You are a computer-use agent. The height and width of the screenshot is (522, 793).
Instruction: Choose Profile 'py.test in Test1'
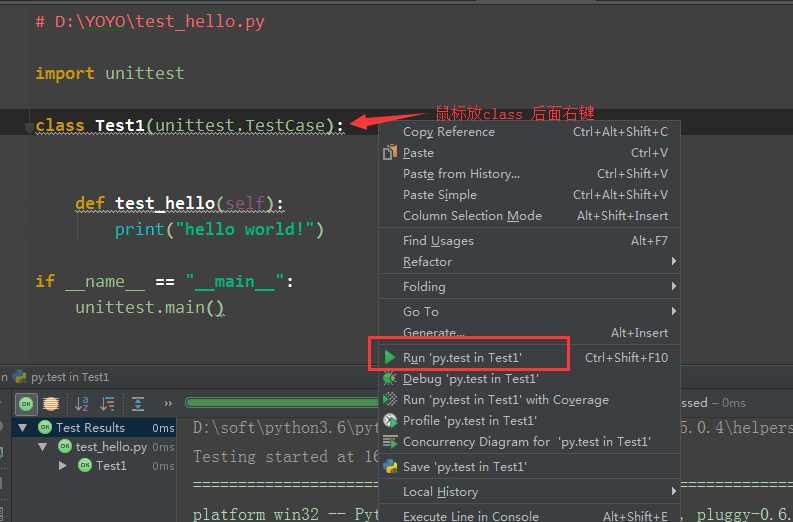pos(530,420)
